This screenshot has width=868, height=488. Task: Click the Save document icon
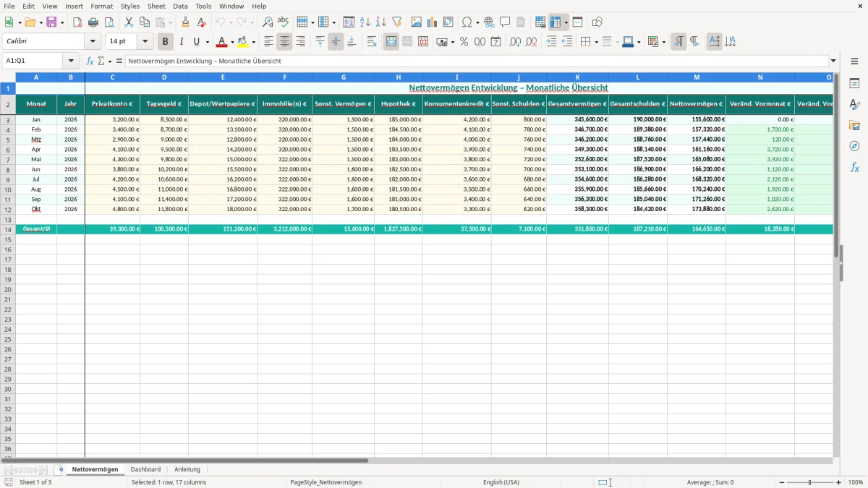51,22
